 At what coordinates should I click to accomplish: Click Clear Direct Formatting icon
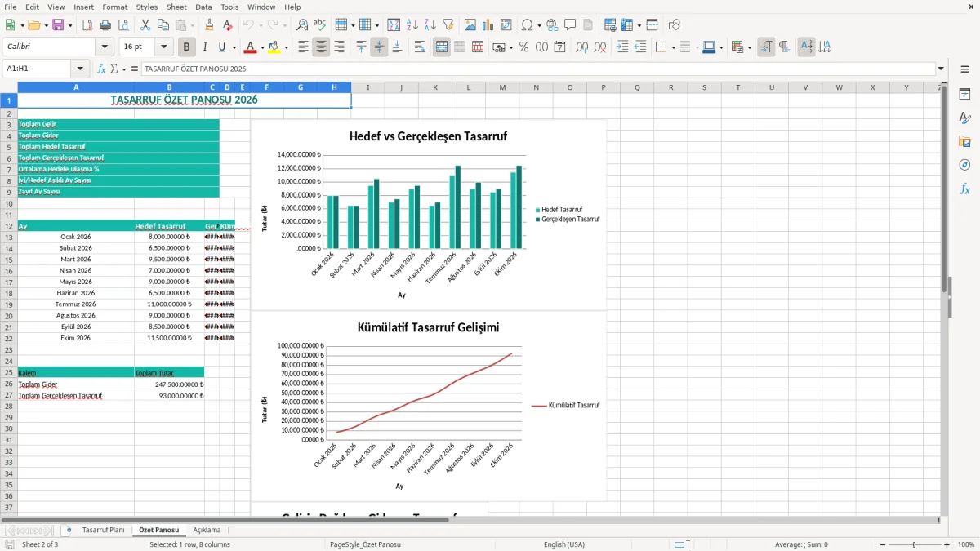click(227, 25)
